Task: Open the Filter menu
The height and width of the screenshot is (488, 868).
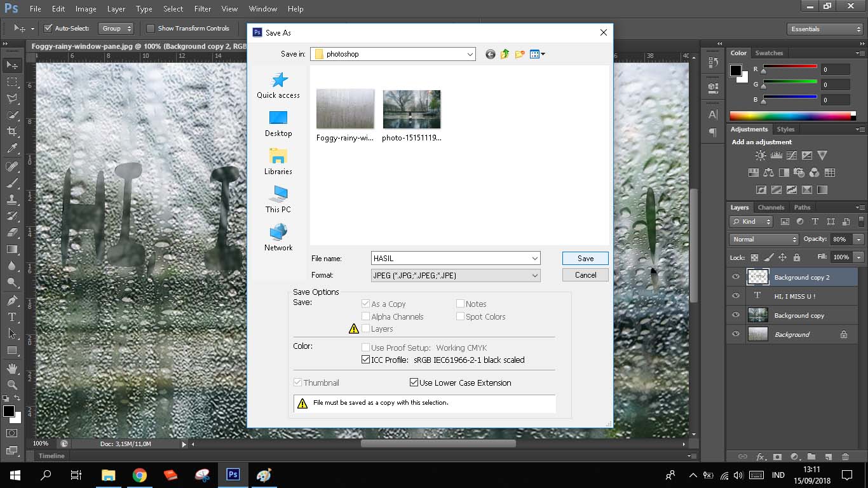Action: pos(203,9)
